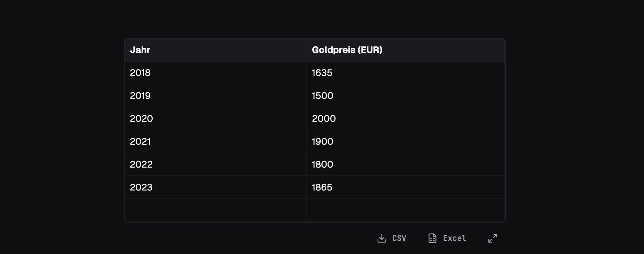Click the 2018 year cell
Viewport: 644px width, 254px height.
pos(215,73)
